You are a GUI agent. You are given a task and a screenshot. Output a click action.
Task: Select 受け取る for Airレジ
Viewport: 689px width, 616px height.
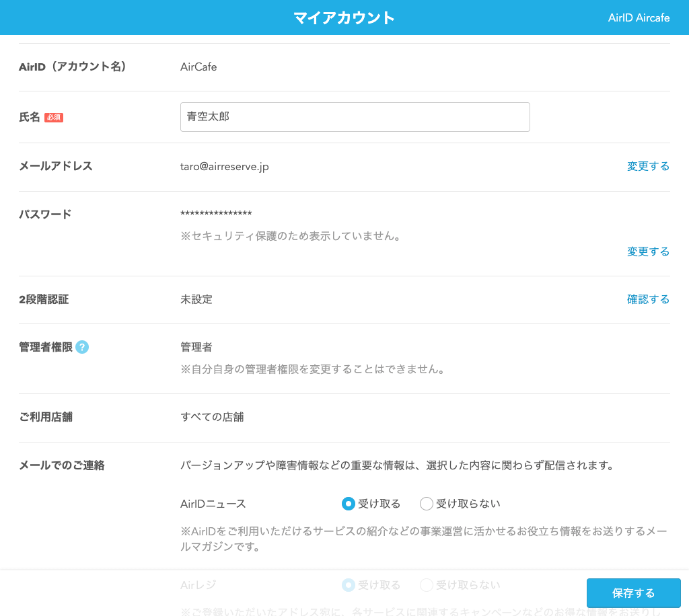point(349,585)
